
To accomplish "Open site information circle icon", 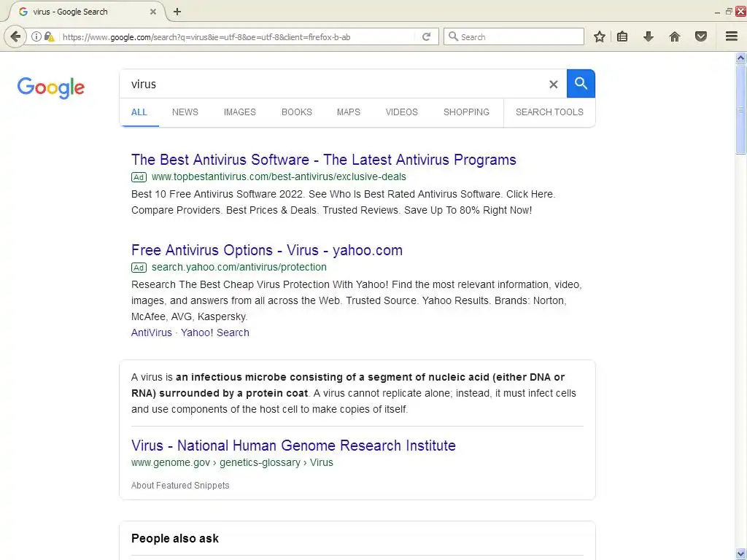I will (36, 36).
